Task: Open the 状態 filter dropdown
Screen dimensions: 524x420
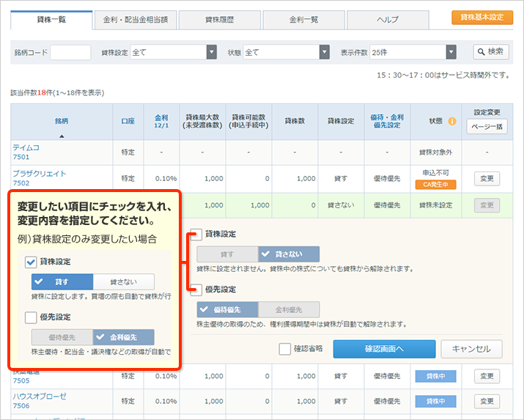Action: pyautogui.click(x=324, y=52)
